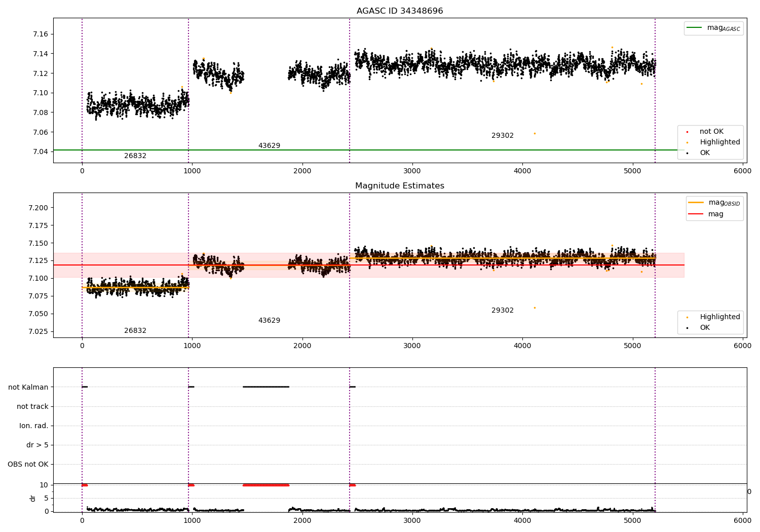Click the rotated 'dr' axis label
The width and height of the screenshot is (760, 532).
pyautogui.click(x=33, y=498)
